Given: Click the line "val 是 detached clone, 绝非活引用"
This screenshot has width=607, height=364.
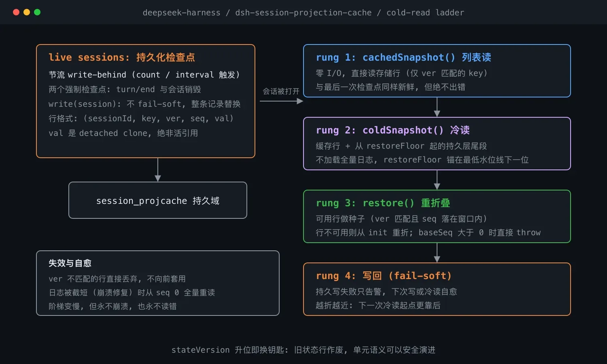Looking at the screenshot, I should [x=123, y=133].
